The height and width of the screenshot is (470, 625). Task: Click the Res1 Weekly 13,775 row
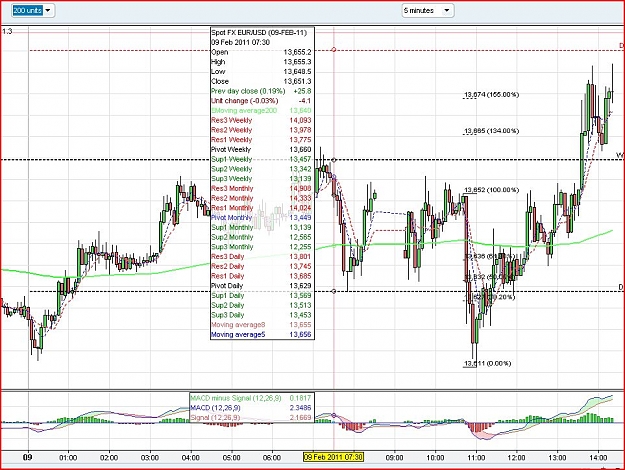pyautogui.click(x=261, y=140)
